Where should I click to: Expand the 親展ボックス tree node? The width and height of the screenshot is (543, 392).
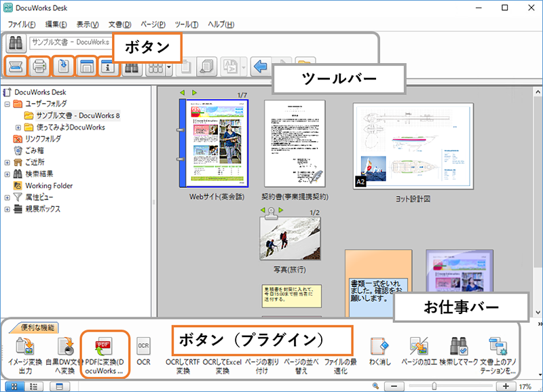pos(7,210)
